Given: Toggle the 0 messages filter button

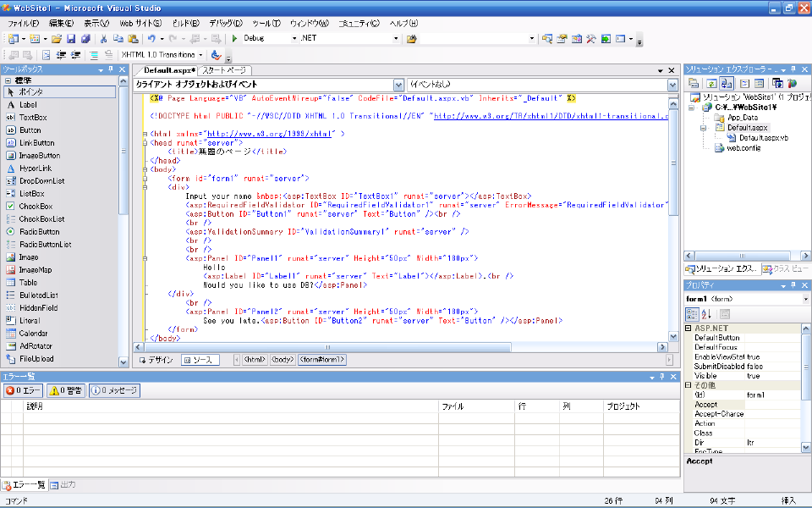Looking at the screenshot, I should coord(114,391).
